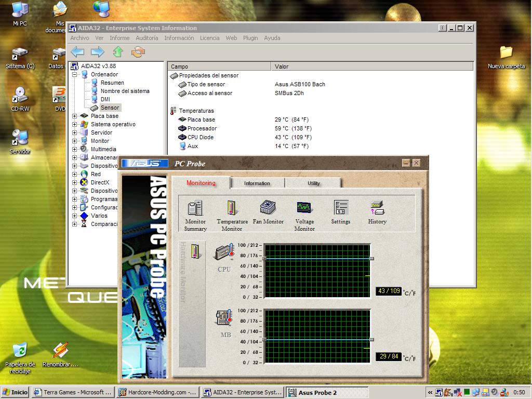The width and height of the screenshot is (532, 399).
Task: Show hidden tray icons with chevron
Action: click(430, 392)
